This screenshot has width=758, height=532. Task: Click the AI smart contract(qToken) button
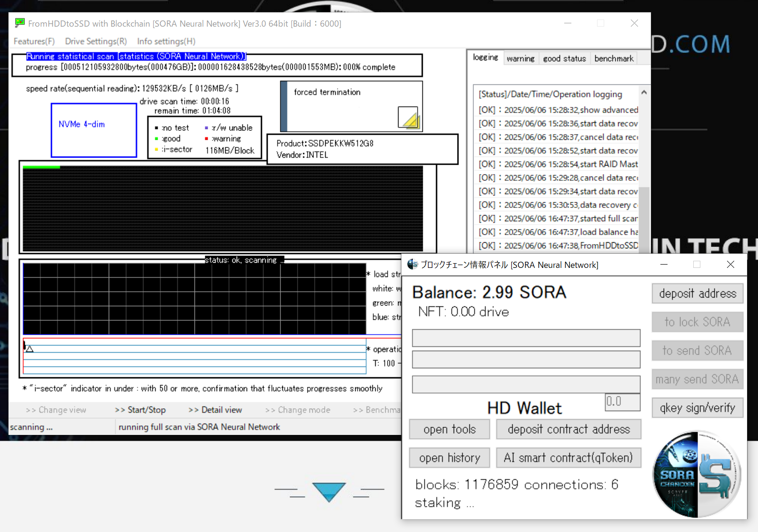(x=568, y=458)
